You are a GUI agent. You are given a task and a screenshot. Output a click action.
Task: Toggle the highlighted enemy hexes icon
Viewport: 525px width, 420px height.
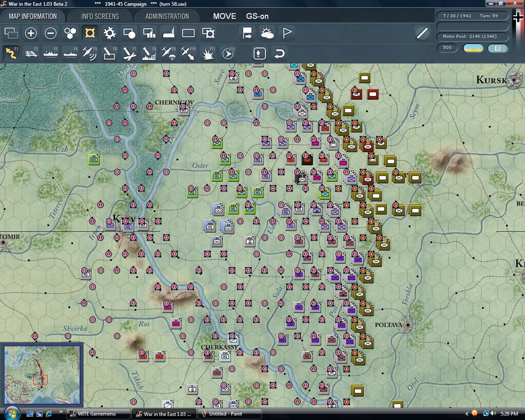[90, 33]
